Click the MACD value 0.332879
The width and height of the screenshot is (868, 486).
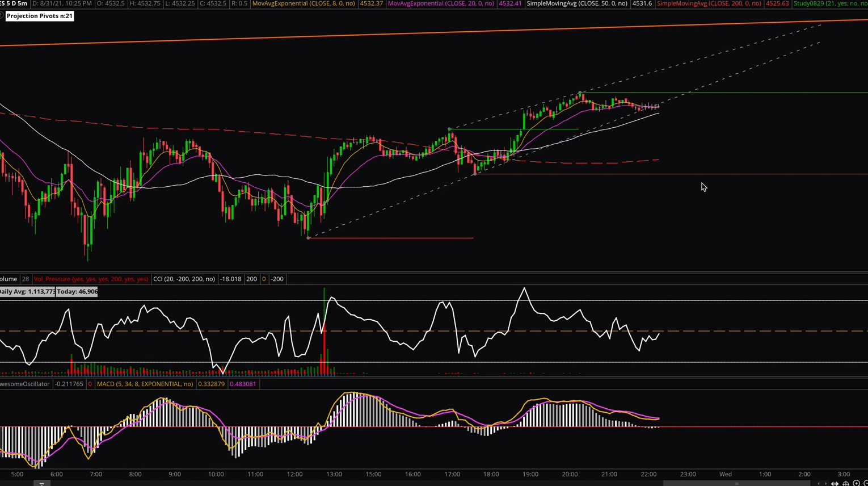point(211,384)
